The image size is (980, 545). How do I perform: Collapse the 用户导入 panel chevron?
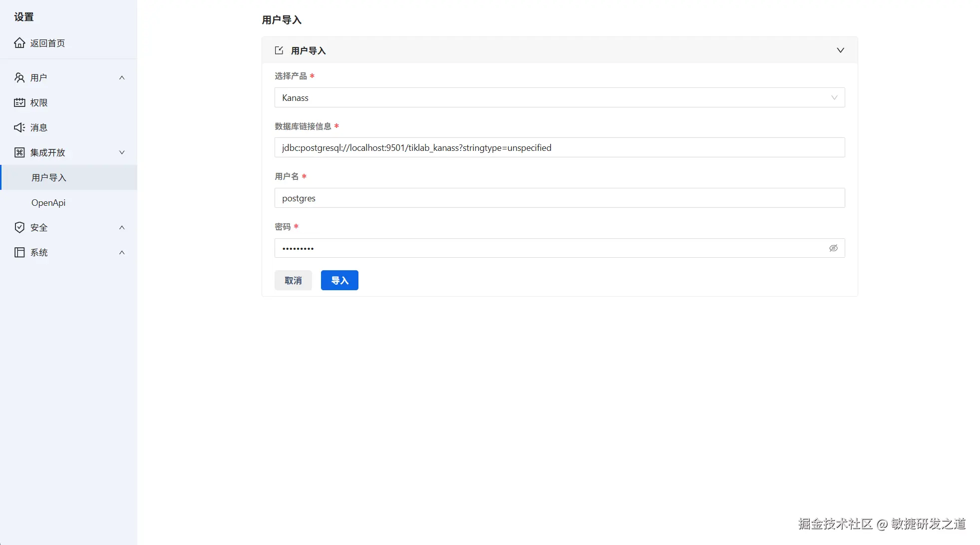click(x=840, y=50)
